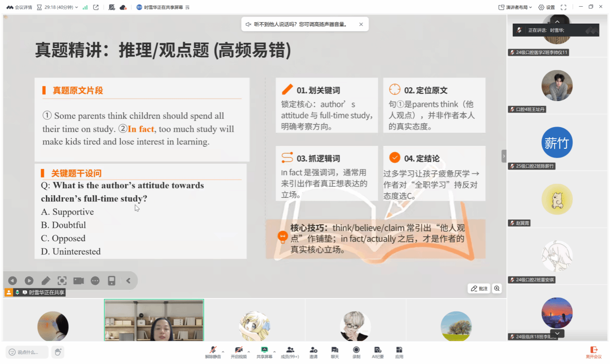Screen dimensions: 610x364
Task: Click the 说点什么 chat input field
Action: (x=27, y=352)
